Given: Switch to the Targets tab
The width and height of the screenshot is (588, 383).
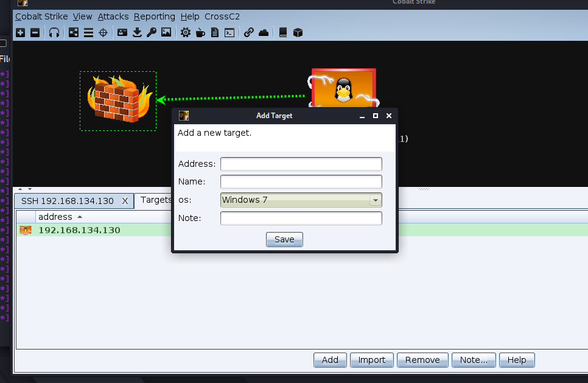Looking at the screenshot, I should [x=156, y=200].
